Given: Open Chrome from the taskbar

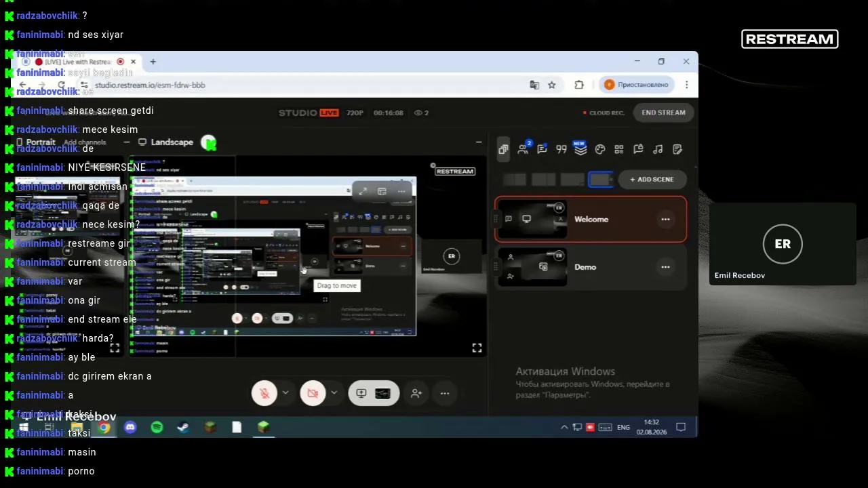Looking at the screenshot, I should 104,427.
